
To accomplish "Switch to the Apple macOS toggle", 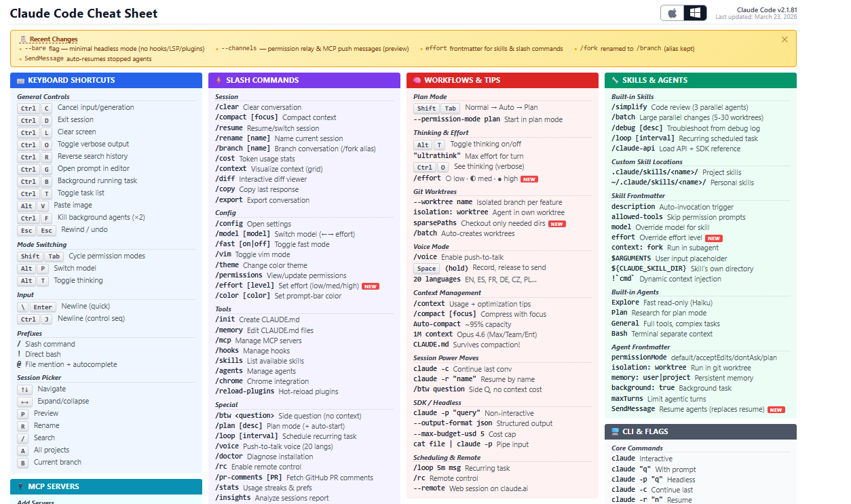I will click(x=673, y=13).
